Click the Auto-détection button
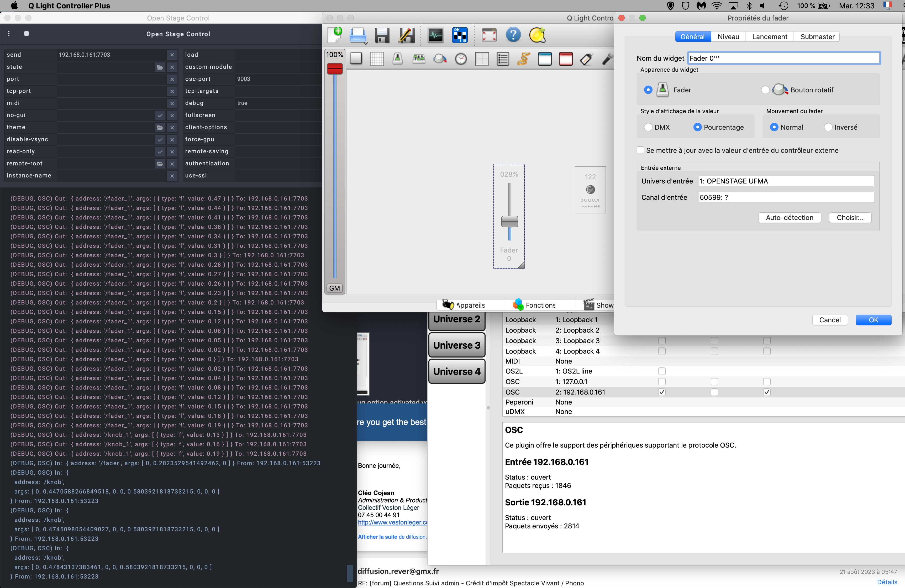905x588 pixels. (x=790, y=218)
